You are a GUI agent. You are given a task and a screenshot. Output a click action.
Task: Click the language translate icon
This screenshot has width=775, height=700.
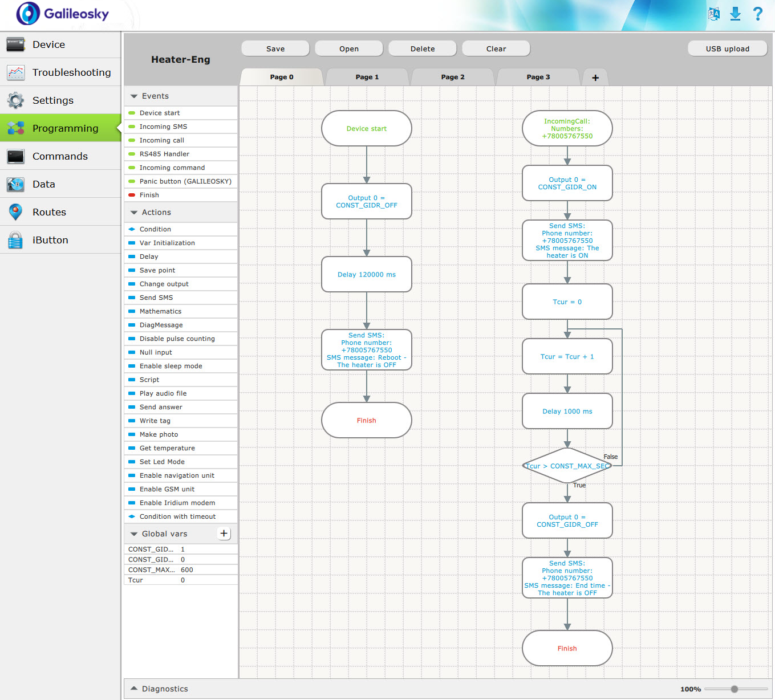(x=714, y=14)
